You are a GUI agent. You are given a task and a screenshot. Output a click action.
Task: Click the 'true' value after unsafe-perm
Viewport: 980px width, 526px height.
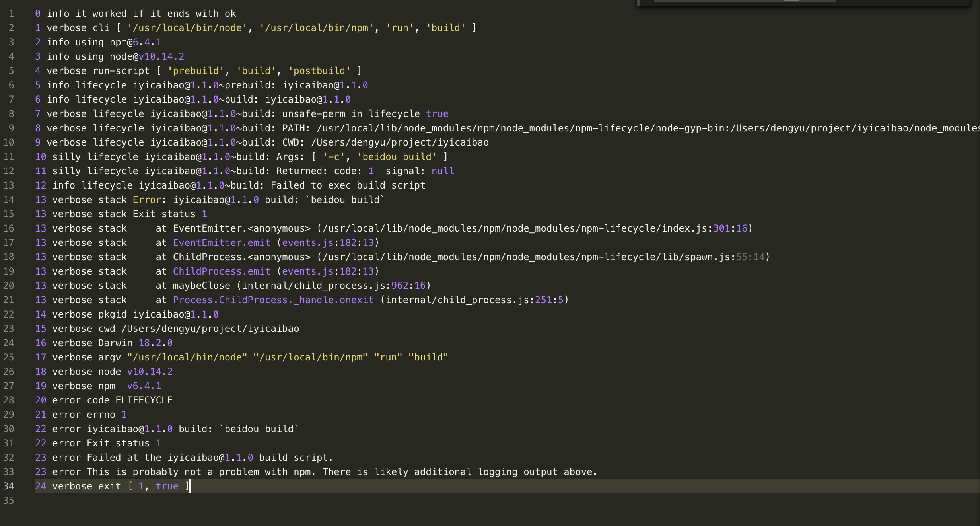point(437,114)
